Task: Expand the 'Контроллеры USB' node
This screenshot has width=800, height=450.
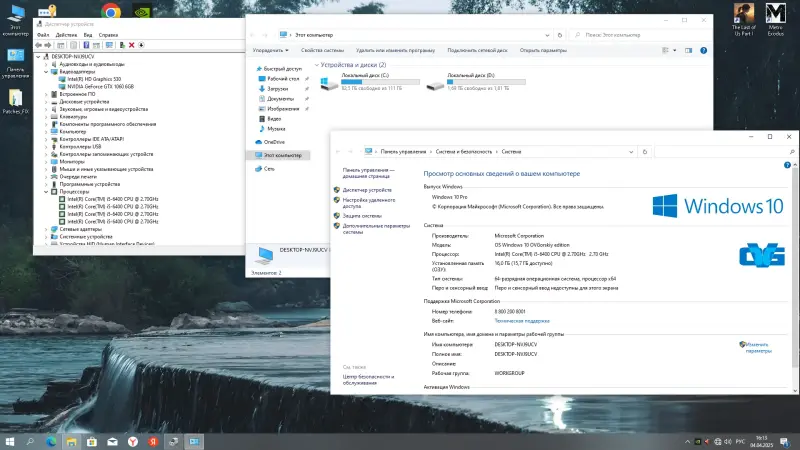Action: pyautogui.click(x=46, y=147)
